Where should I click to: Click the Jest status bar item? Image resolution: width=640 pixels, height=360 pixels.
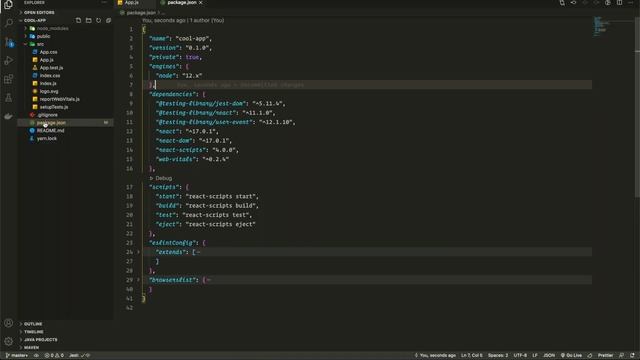click(x=79, y=356)
